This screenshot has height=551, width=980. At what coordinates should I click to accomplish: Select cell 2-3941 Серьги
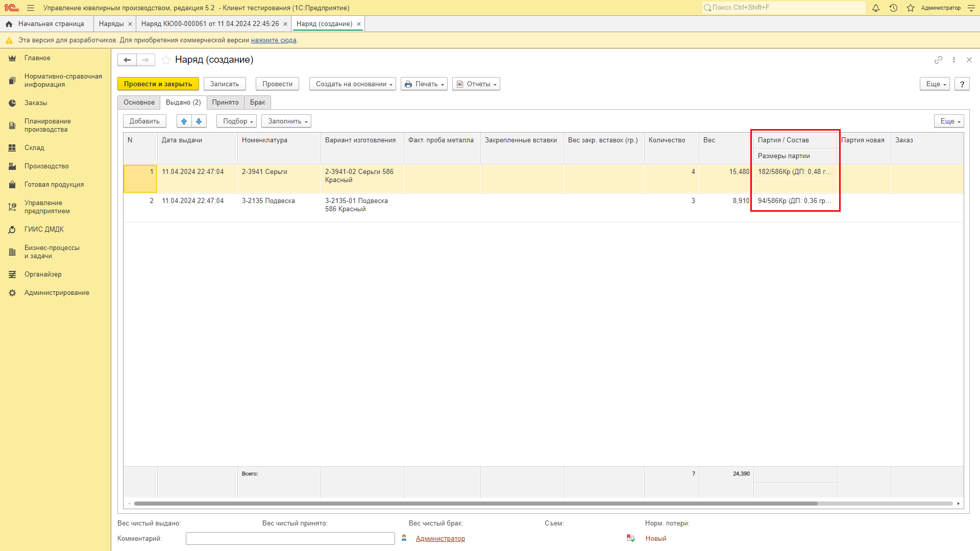click(x=279, y=179)
